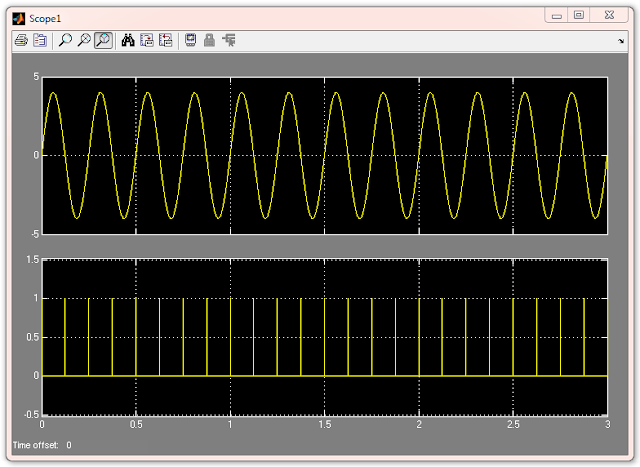Maximize the Scope1 window
Screen dimensions: 640x467
pos(579,15)
